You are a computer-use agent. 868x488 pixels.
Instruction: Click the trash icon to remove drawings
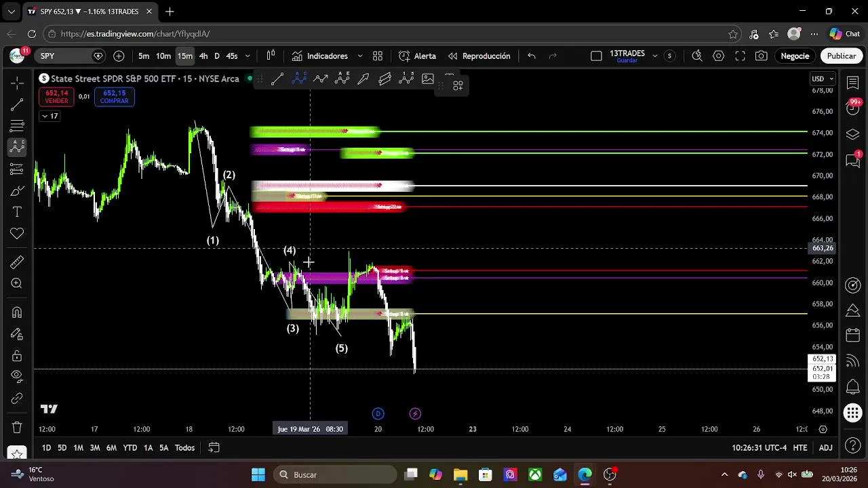tap(17, 427)
